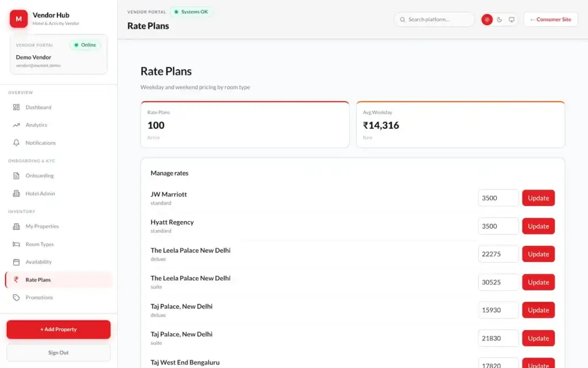588x368 pixels.
Task: Switch to light theme sun icon
Action: (487, 20)
